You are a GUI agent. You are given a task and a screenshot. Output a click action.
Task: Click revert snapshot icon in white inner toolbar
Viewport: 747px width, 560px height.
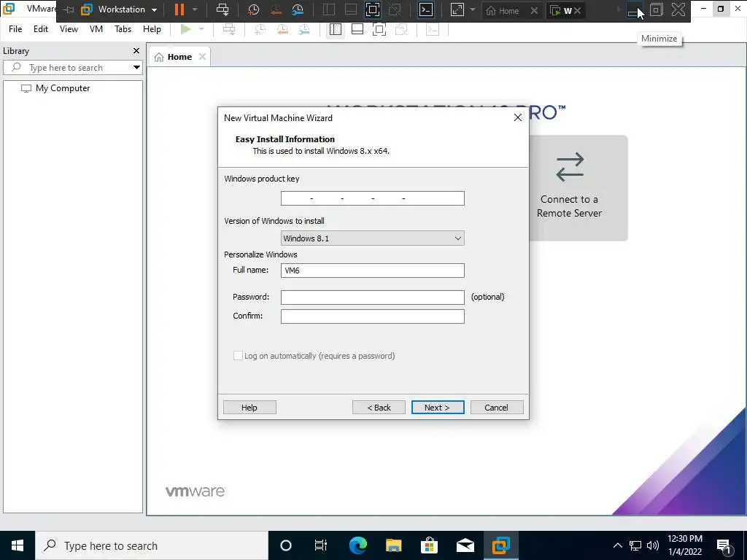pos(282,29)
